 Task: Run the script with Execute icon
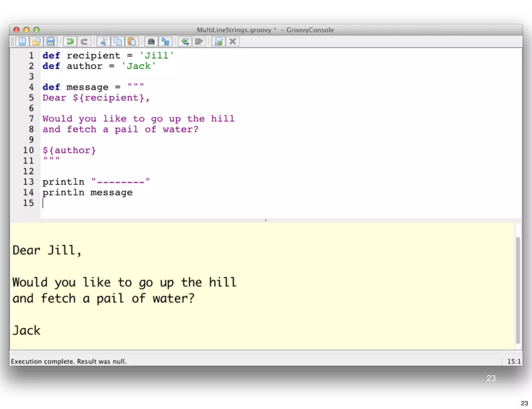[x=219, y=42]
